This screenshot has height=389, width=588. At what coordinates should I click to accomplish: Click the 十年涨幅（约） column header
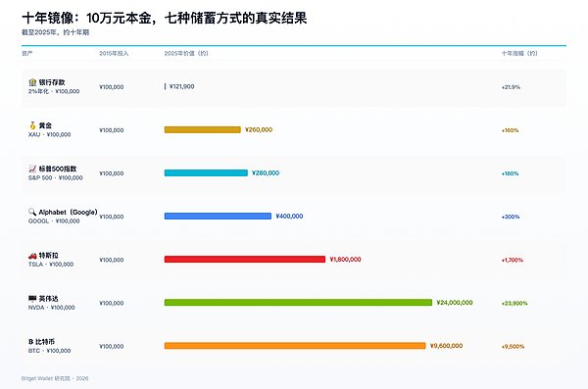coord(519,53)
